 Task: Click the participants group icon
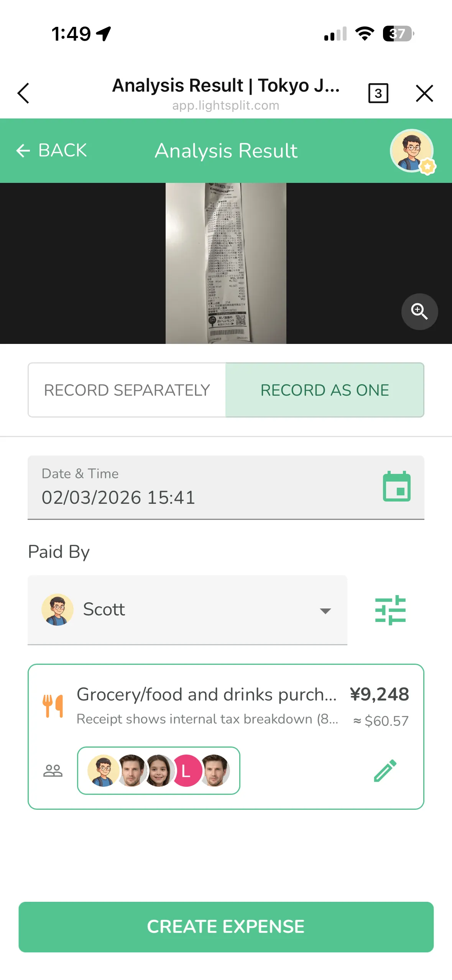[x=53, y=771]
